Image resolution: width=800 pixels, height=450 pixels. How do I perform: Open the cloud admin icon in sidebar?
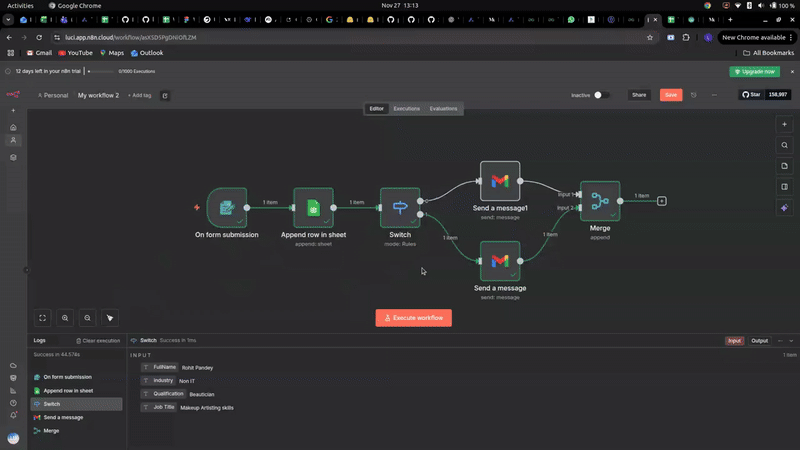(x=13, y=366)
